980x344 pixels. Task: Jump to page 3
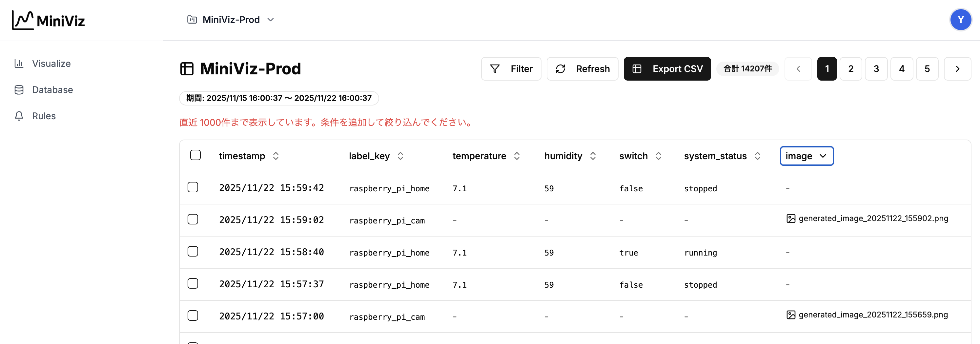[x=876, y=69]
